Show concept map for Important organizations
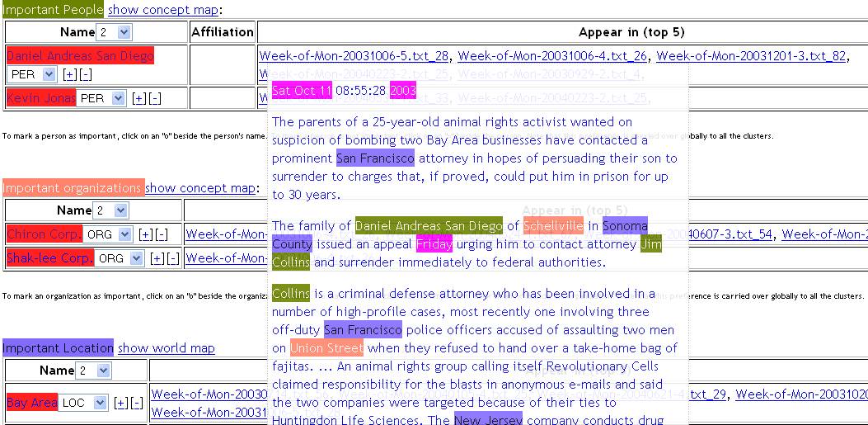868x425 pixels. (x=200, y=188)
